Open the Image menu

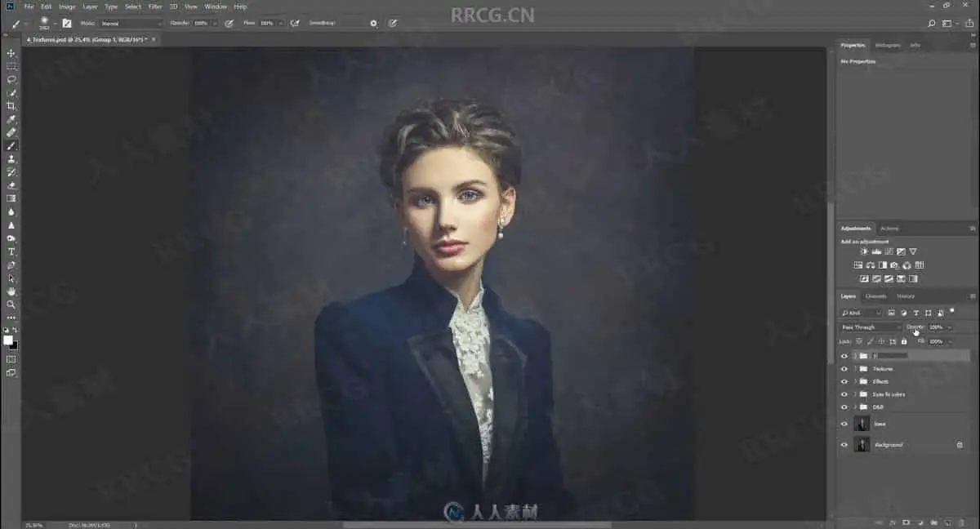(67, 7)
